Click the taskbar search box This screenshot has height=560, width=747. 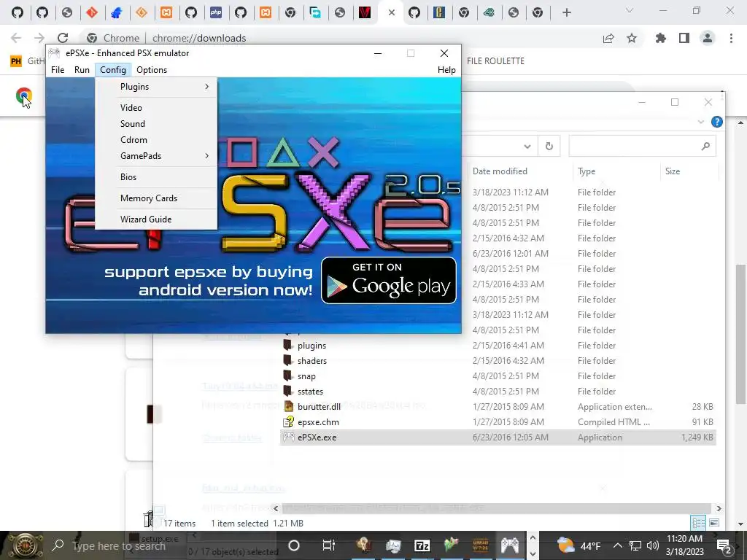click(x=164, y=545)
